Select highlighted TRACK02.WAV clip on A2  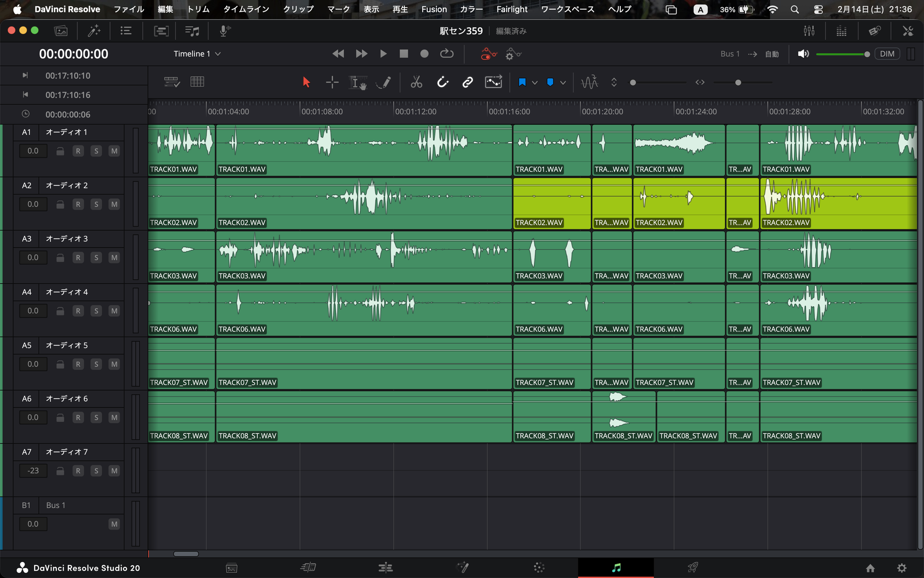pyautogui.click(x=552, y=202)
